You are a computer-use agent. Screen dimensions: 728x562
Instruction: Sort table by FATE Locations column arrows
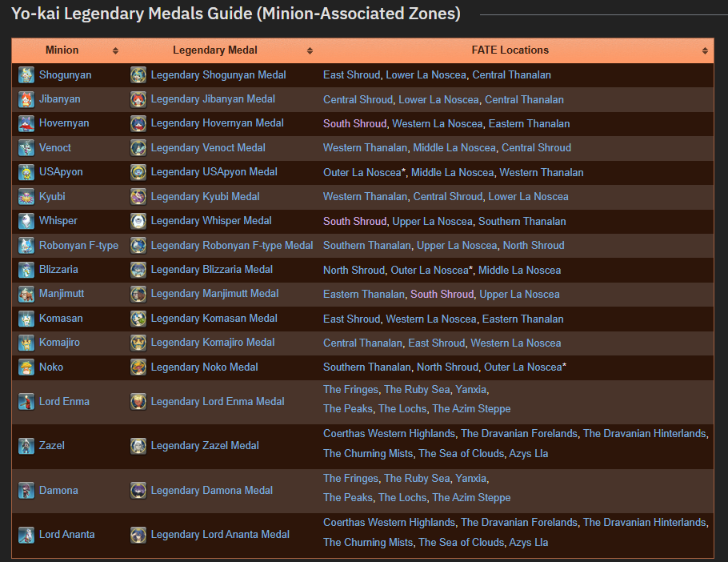(705, 50)
